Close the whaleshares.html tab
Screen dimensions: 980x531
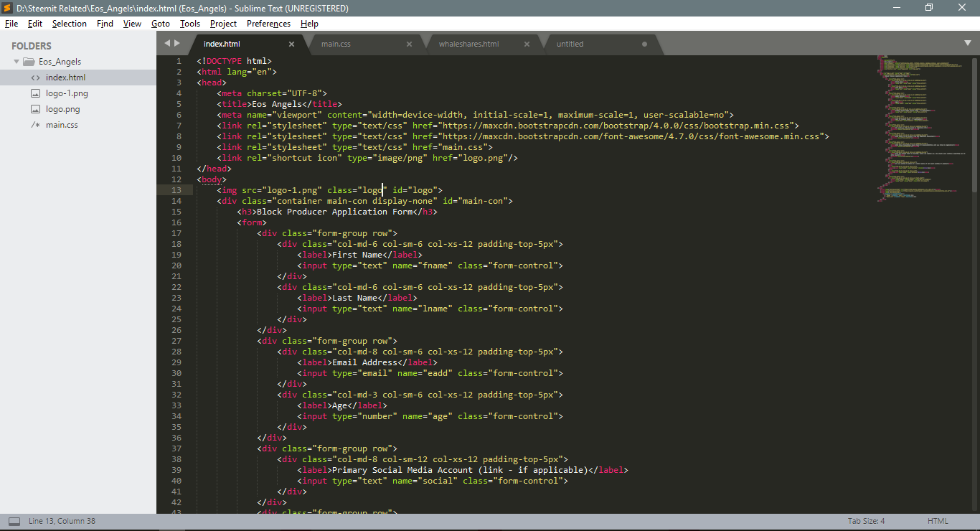[527, 44]
